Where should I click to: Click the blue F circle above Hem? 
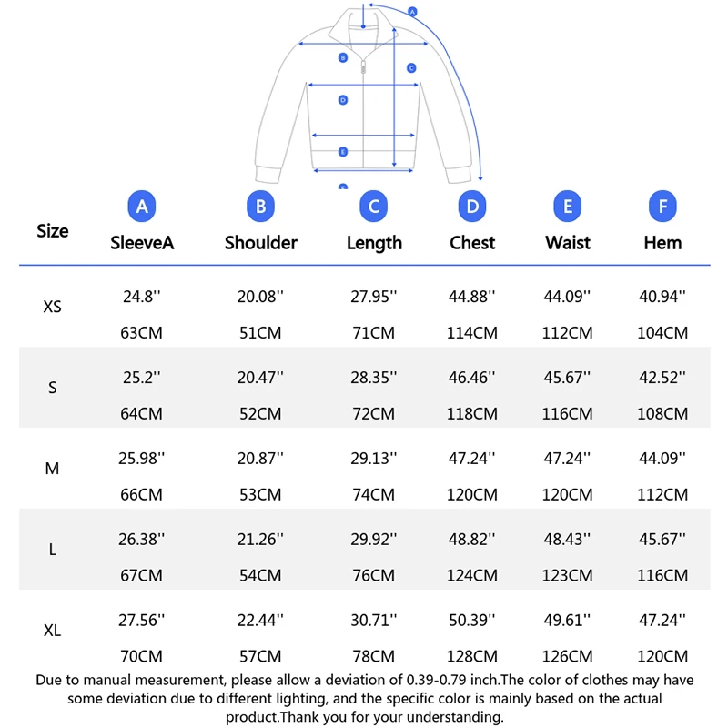coord(662,207)
